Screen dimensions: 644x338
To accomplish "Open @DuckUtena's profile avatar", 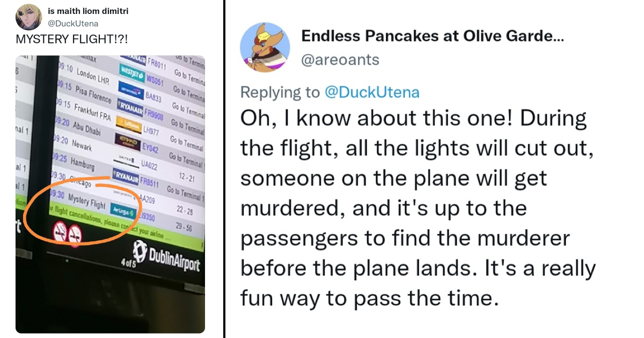I will coord(30,15).
